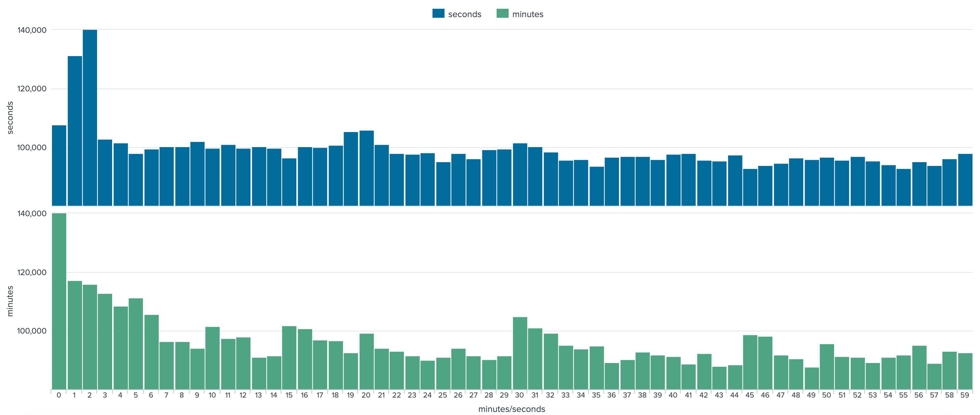Toggle the minutes series legend label
This screenshot has height=415, width=980.
click(528, 14)
